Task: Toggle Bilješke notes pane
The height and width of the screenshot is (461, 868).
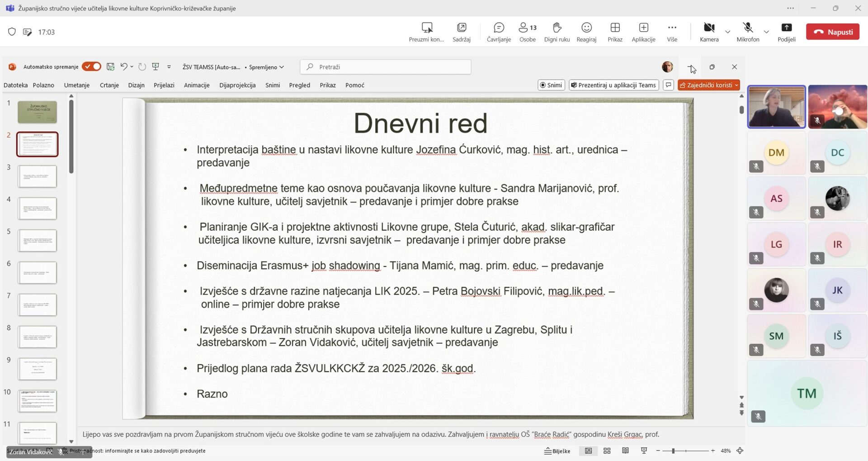Action: (x=557, y=451)
